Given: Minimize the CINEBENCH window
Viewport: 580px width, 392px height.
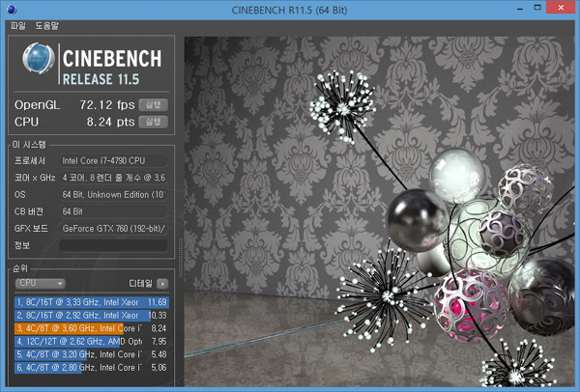Looking at the screenshot, I should pos(520,8).
